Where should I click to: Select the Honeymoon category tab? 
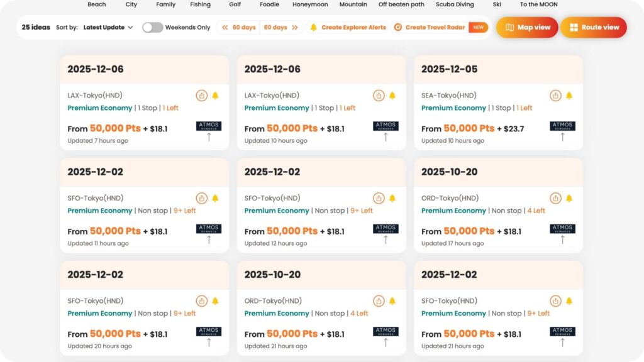pyautogui.click(x=310, y=4)
